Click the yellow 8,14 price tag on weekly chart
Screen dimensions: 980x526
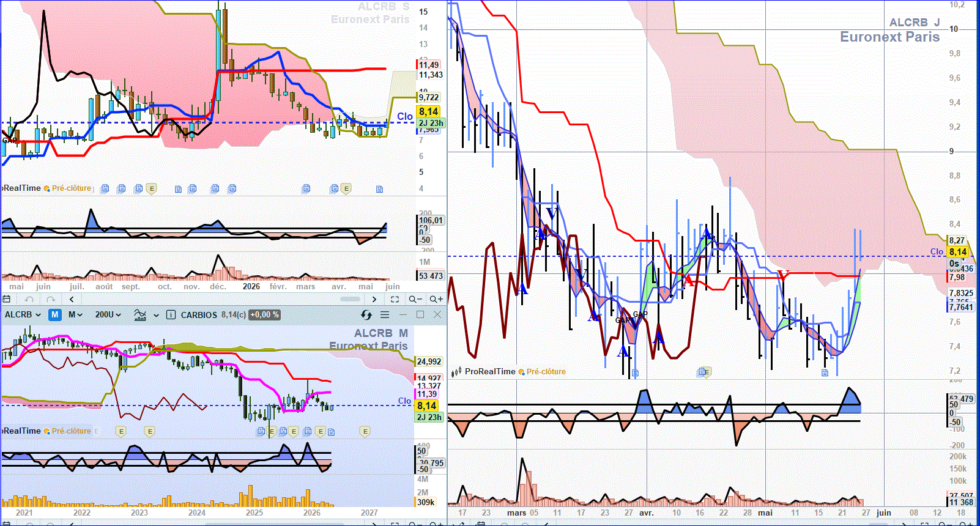point(429,111)
